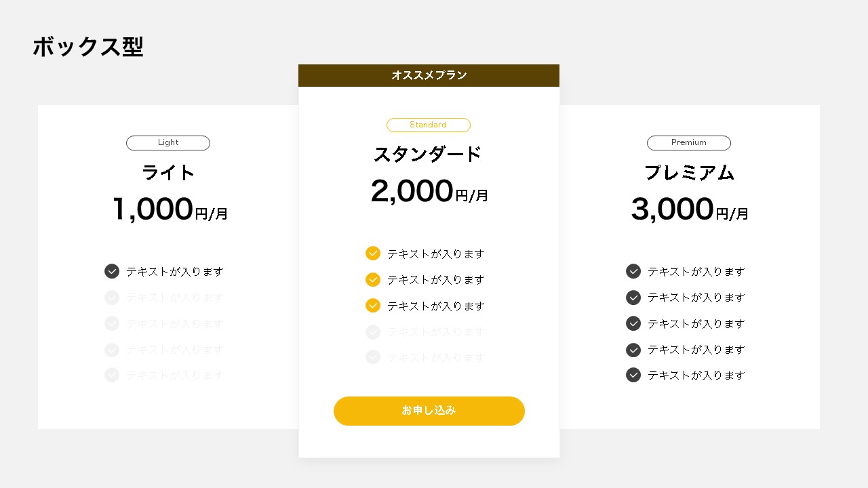Viewport: 868px width, 488px height.
Task: Click the ライト plan title
Action: [x=168, y=173]
